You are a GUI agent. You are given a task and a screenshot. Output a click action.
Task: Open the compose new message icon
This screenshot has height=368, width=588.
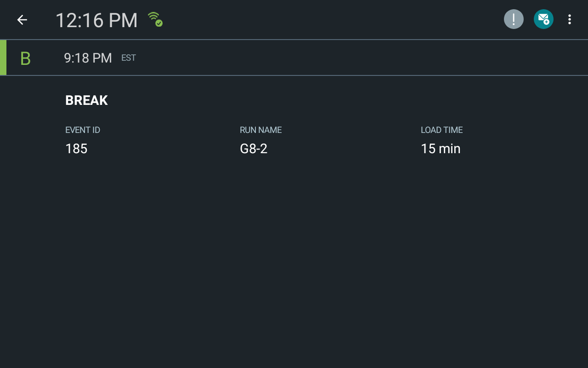tap(543, 19)
